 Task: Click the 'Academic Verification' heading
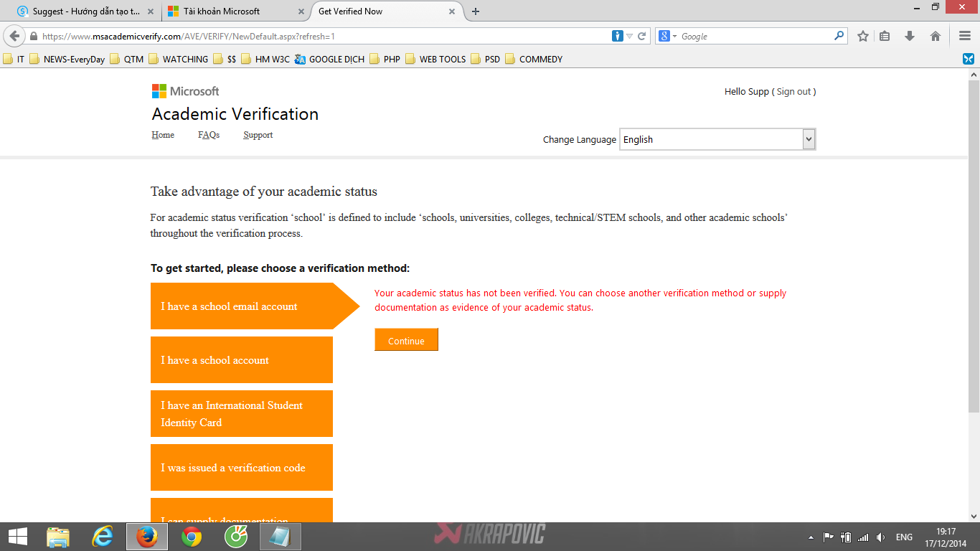[x=235, y=114]
